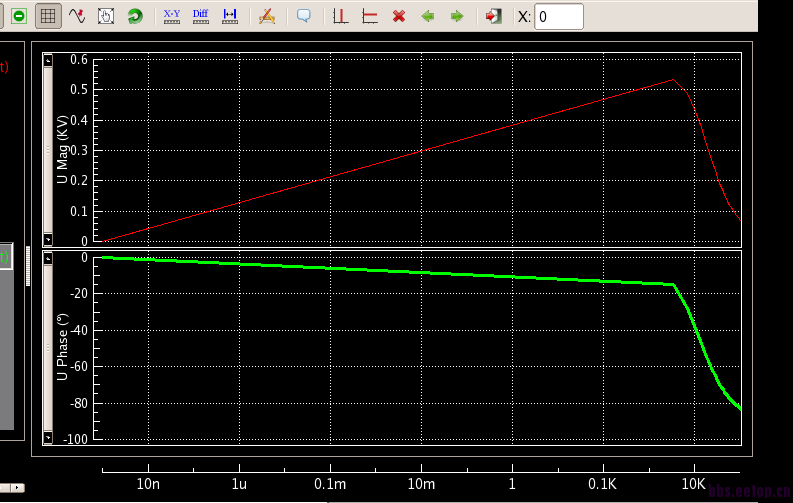This screenshot has width=793, height=503.
Task: Click the green zoom-out minus icon
Action: click(19, 16)
